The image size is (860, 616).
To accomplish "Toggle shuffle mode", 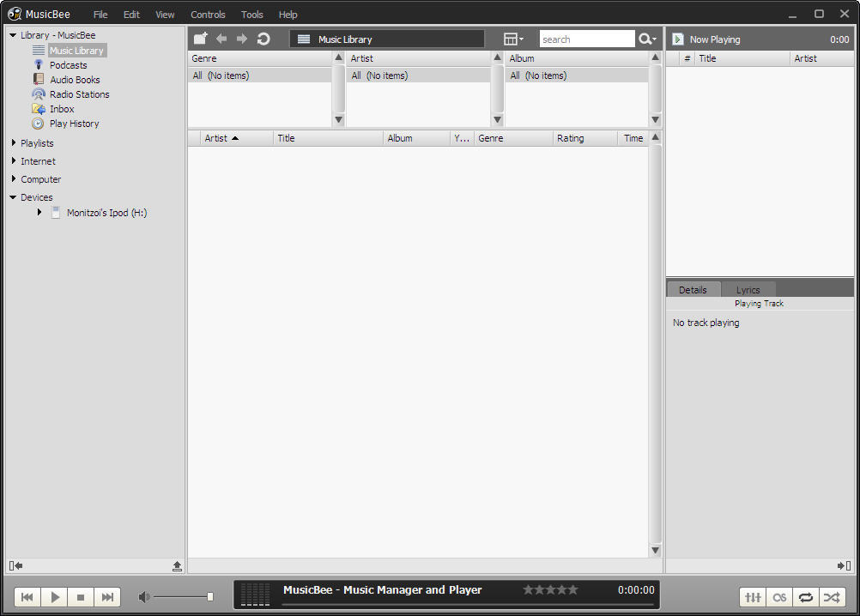I will pyautogui.click(x=832, y=597).
